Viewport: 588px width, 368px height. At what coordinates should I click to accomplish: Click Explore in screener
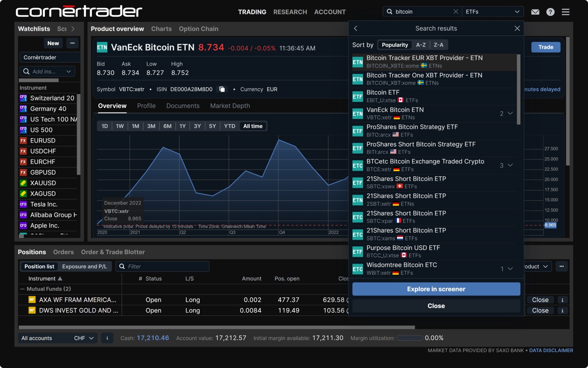tap(436, 289)
